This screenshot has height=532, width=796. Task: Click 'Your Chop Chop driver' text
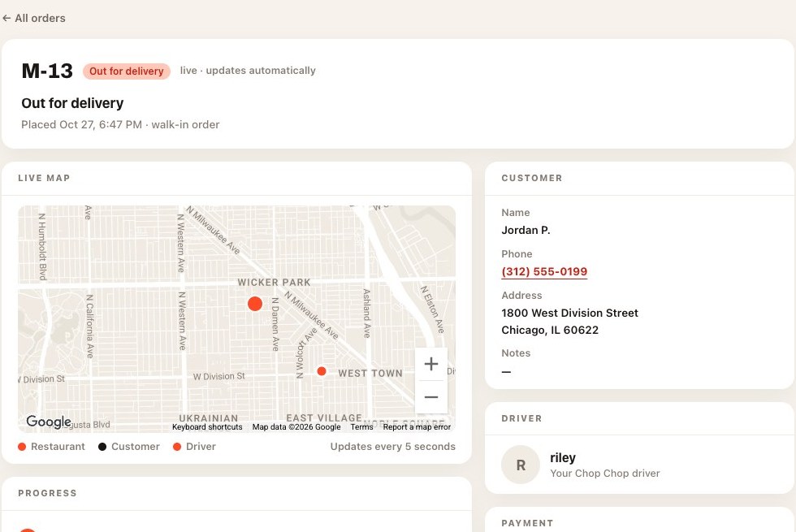pyautogui.click(x=605, y=473)
